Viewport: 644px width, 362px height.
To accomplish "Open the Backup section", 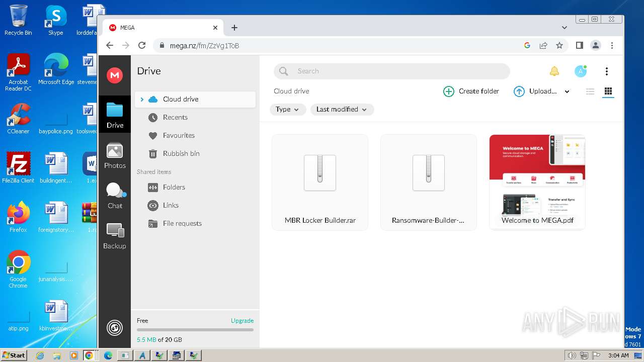I will coord(115,236).
